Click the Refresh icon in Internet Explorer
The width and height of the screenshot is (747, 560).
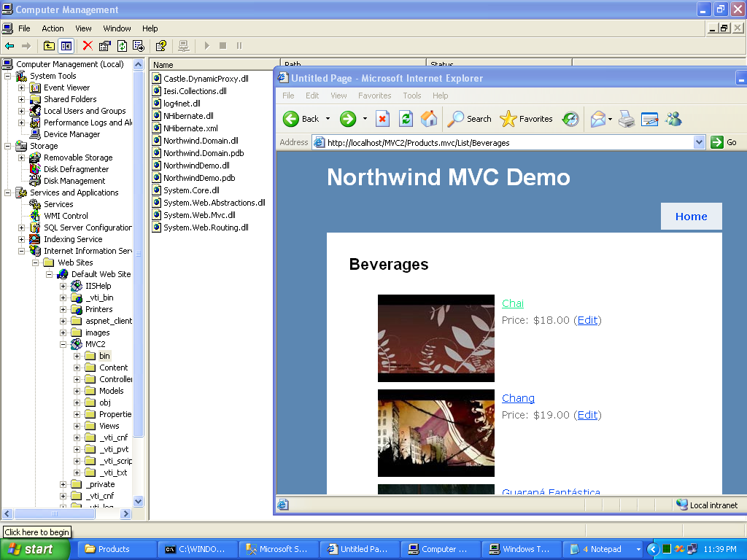406,119
